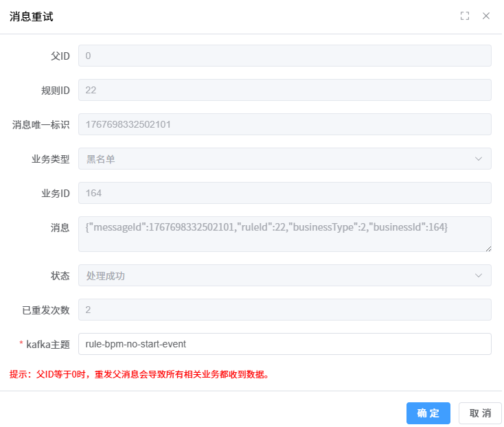Click the 消息唯一标识 input field
Screen dimensions: 504x427
tap(285, 124)
